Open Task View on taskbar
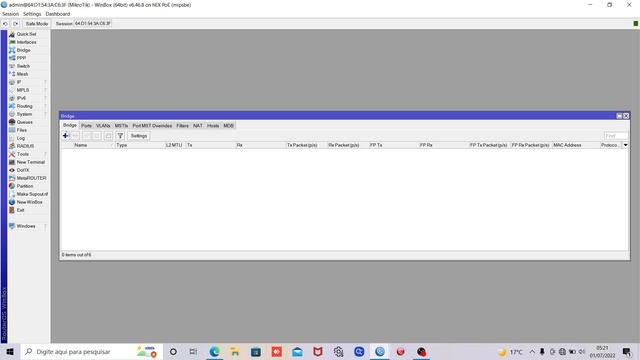The height and width of the screenshot is (360, 640). tap(193, 351)
